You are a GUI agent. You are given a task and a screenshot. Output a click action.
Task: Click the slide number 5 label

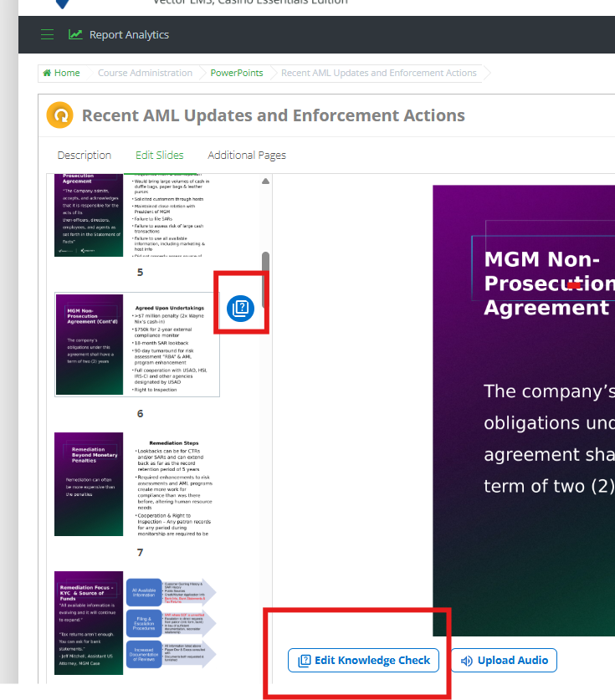(141, 273)
